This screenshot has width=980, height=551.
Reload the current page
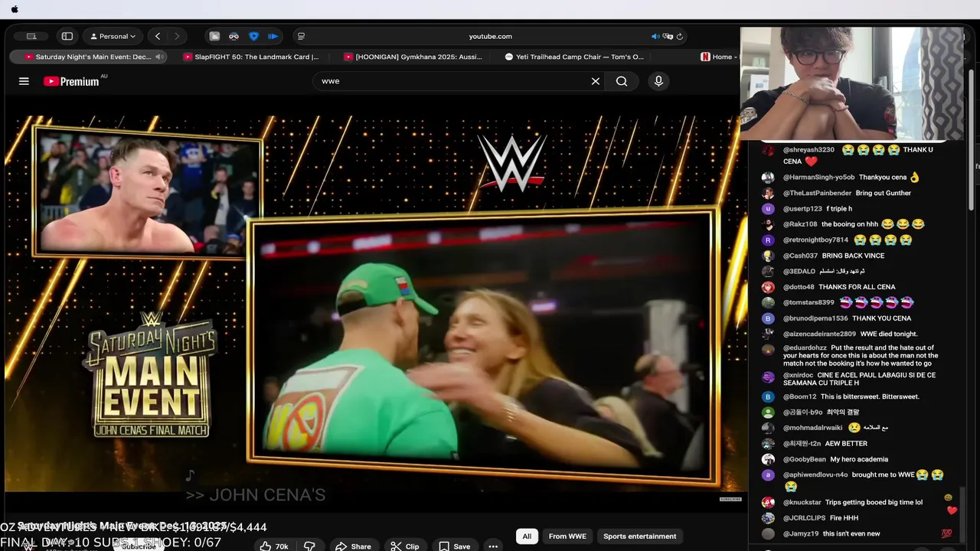pos(680,36)
